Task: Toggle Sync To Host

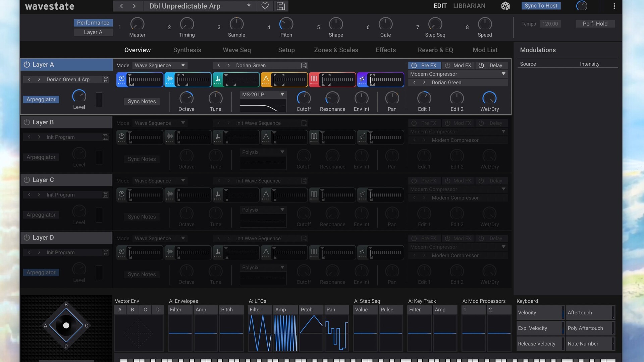Action: pyautogui.click(x=541, y=6)
